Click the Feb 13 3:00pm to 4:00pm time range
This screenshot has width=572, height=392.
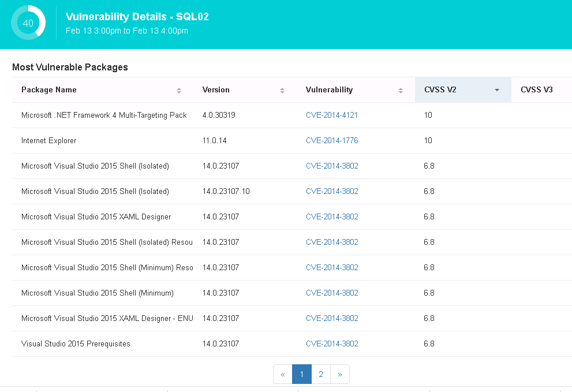(x=127, y=31)
